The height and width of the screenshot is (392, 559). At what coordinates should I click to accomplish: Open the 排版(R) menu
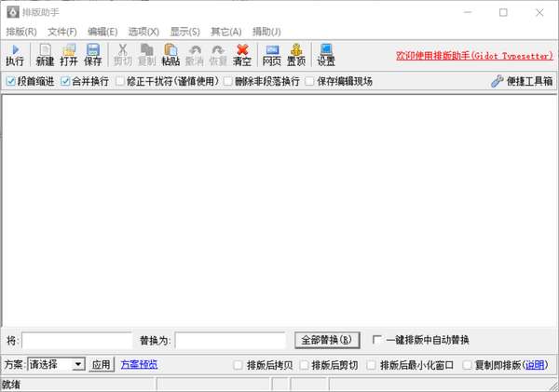(21, 32)
